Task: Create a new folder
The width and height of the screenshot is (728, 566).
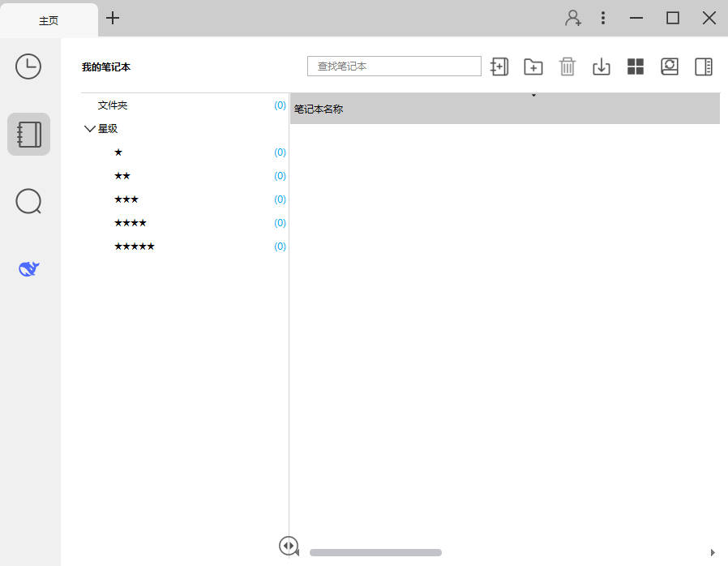Action: click(533, 66)
